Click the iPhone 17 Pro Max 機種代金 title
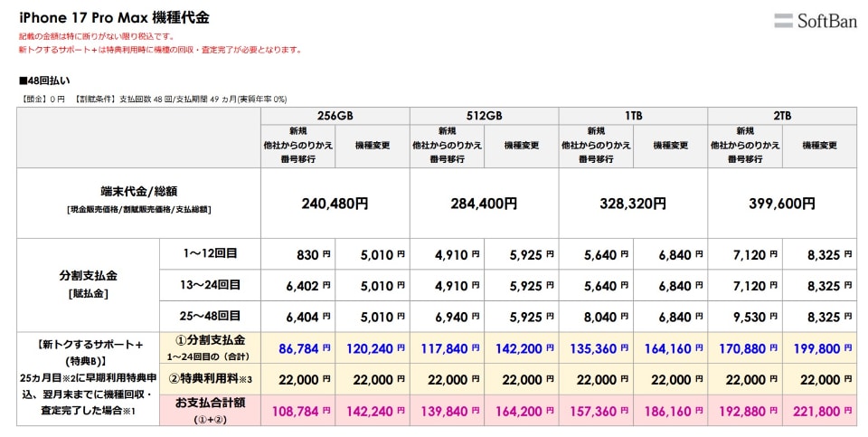868x437 pixels. click(x=114, y=18)
